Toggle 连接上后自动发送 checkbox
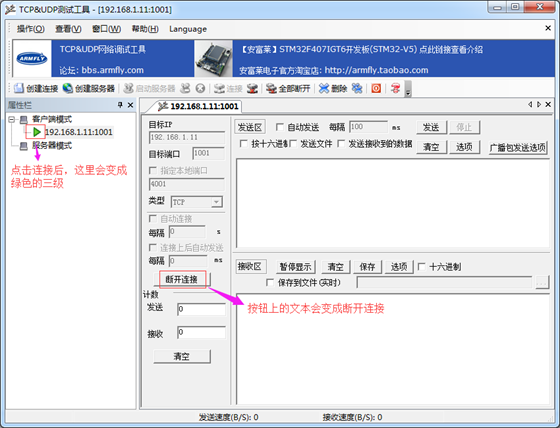 [152, 247]
